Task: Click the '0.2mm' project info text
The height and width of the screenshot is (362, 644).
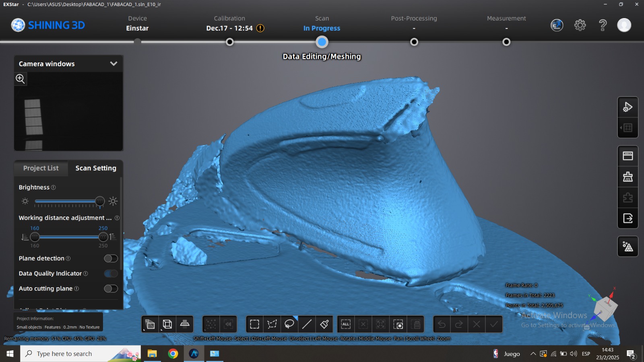Action: [70, 327]
